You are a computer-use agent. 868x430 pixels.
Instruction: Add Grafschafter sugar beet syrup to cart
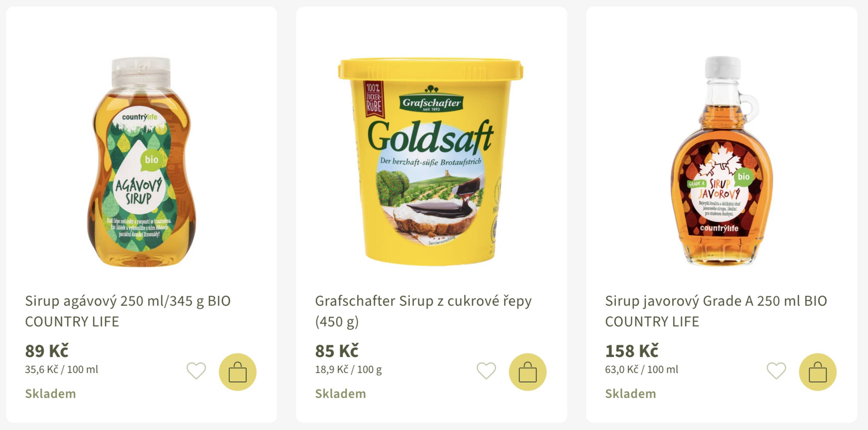pos(527,372)
